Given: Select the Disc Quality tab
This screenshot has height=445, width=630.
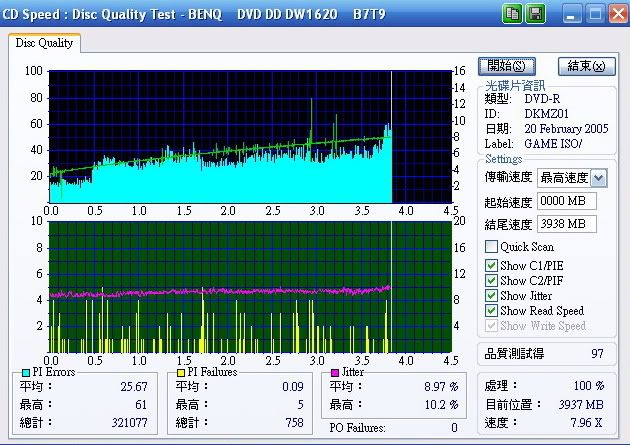Looking at the screenshot, I should pos(44,43).
